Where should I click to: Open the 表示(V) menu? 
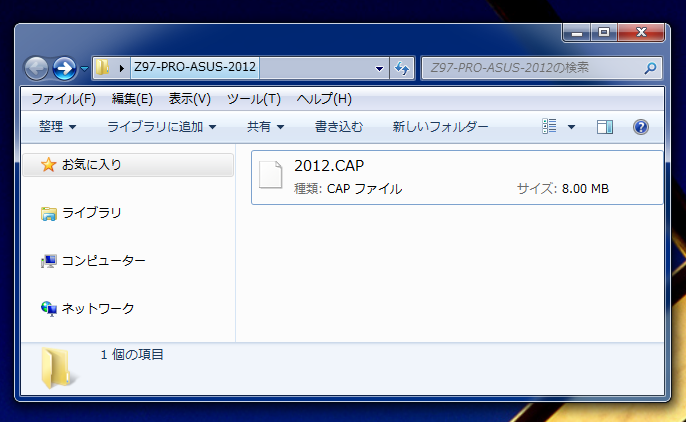click(x=189, y=99)
